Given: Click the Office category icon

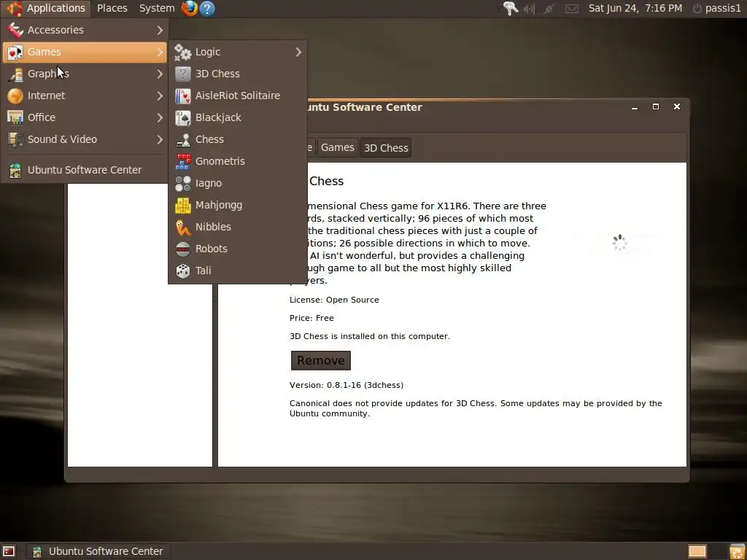Looking at the screenshot, I should click(15, 117).
